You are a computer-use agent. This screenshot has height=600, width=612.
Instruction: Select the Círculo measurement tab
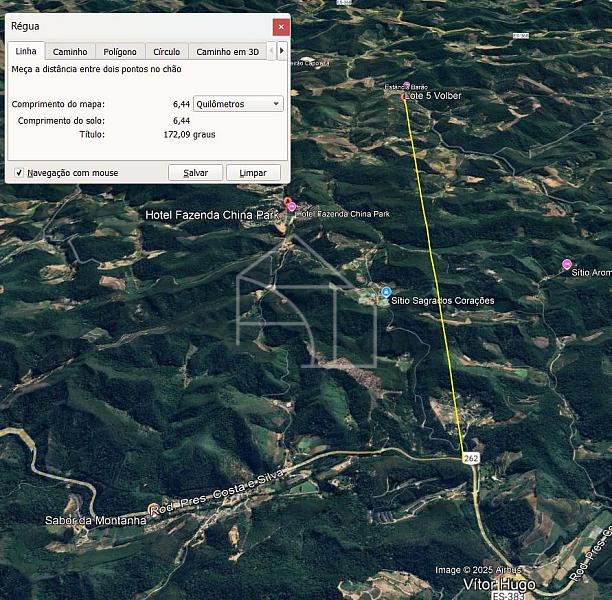click(166, 52)
